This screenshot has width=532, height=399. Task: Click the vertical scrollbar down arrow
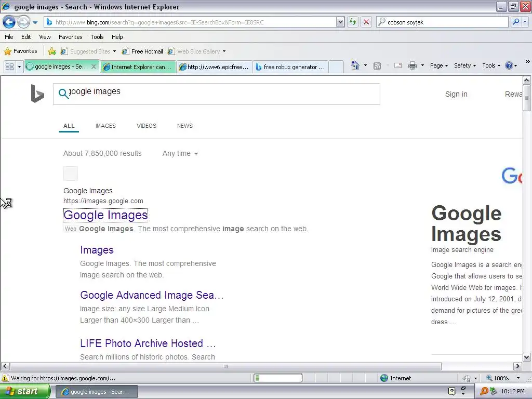(x=527, y=357)
